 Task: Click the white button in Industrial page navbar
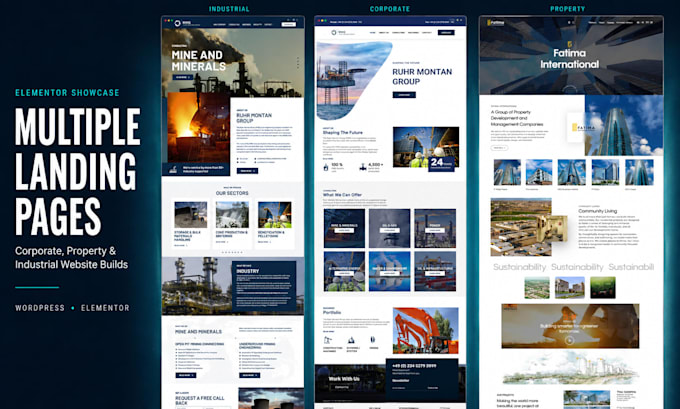click(288, 24)
